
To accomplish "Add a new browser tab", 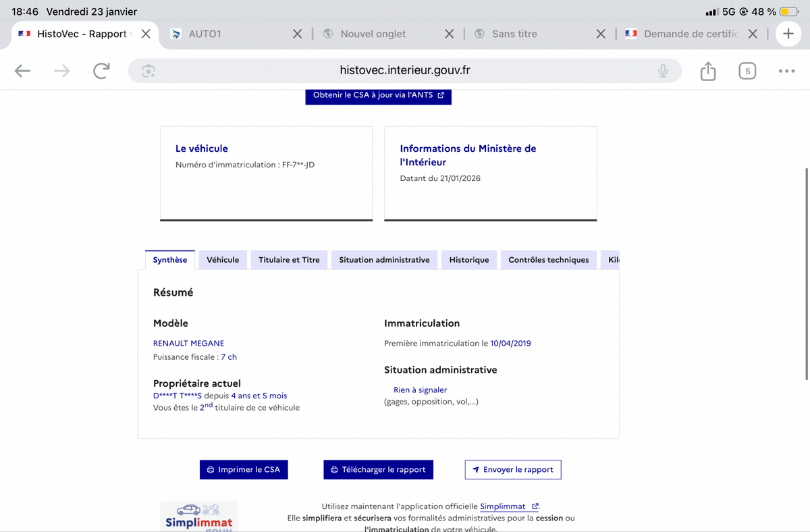I will point(788,34).
